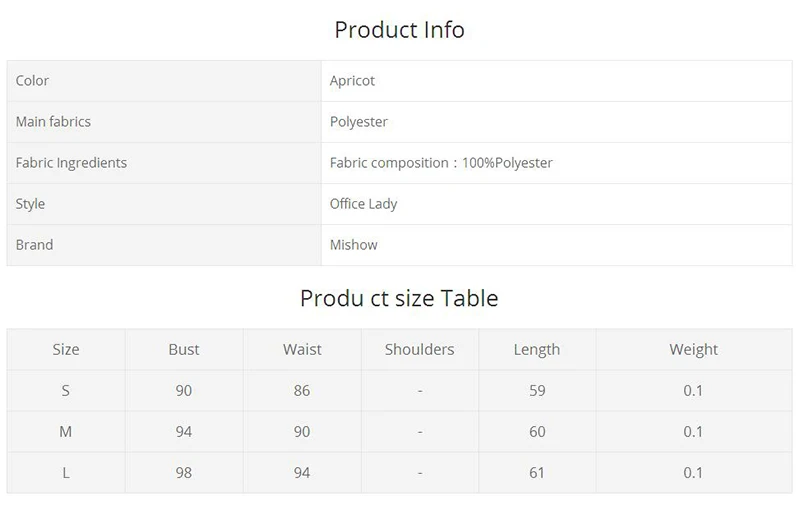Click bust value 98 for size L
Image resolution: width=800 pixels, height=505 pixels.
pos(184,473)
